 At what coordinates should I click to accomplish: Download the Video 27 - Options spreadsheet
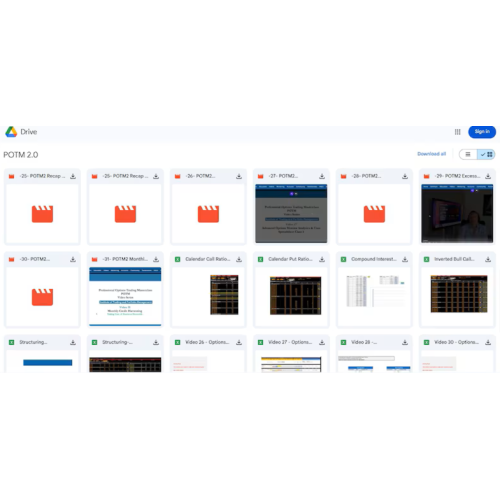[x=322, y=342]
